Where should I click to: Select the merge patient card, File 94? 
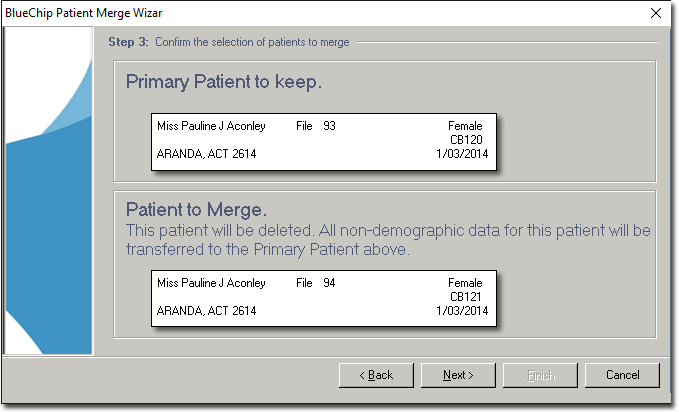323,297
